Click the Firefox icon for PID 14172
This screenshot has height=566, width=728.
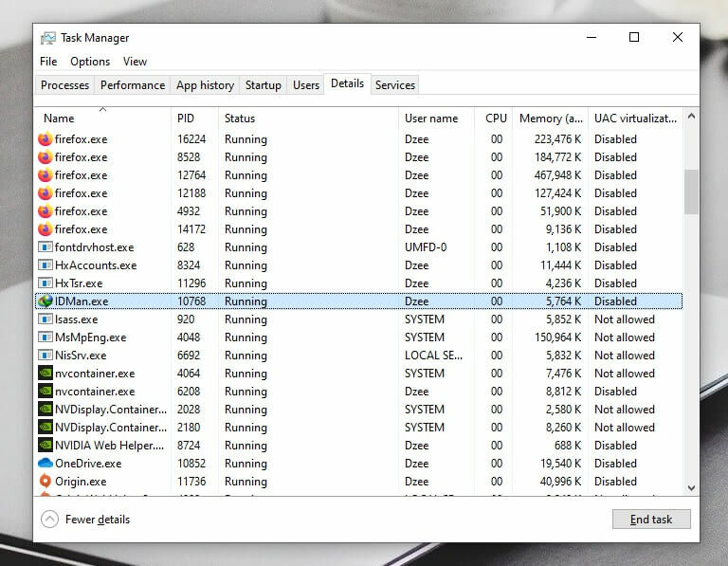coord(45,229)
